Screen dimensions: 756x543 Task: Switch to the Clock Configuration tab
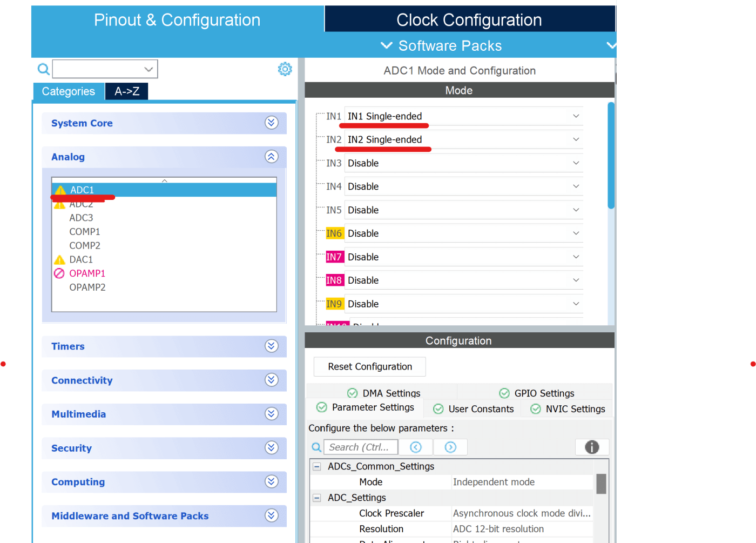tap(469, 19)
